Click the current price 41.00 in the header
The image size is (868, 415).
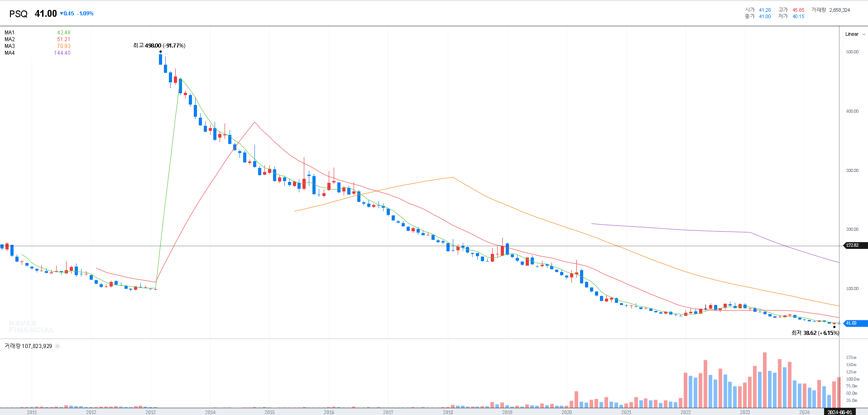coord(46,14)
